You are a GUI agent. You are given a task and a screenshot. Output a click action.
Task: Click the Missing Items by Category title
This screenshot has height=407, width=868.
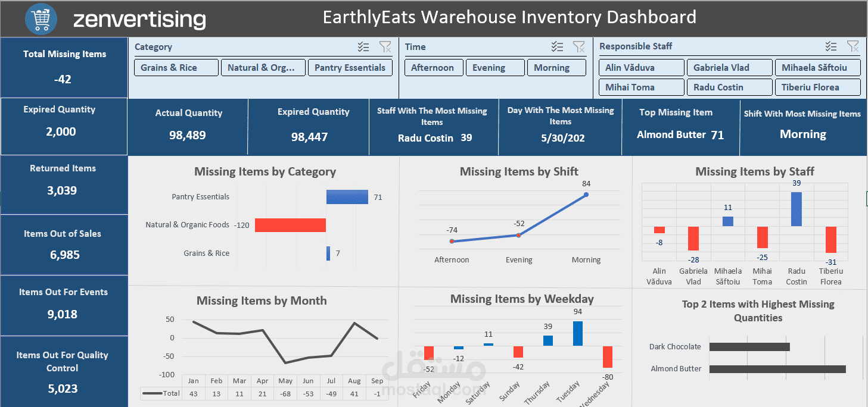coord(265,172)
